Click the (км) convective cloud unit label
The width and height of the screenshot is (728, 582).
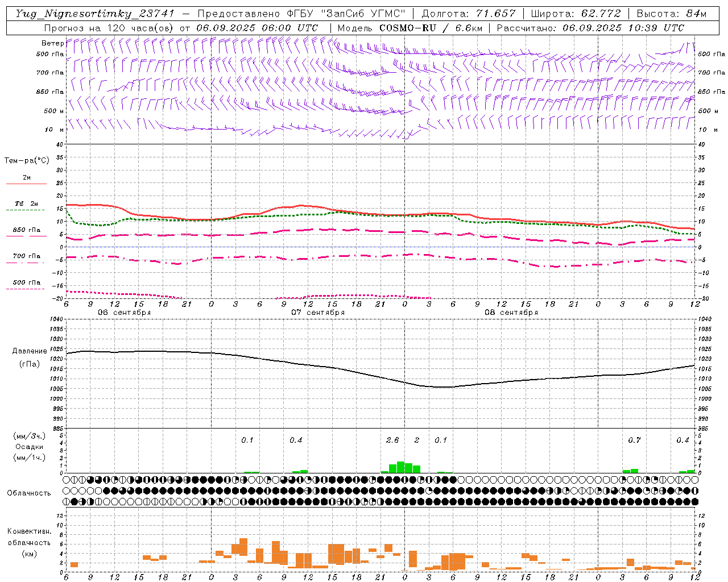tap(30, 554)
